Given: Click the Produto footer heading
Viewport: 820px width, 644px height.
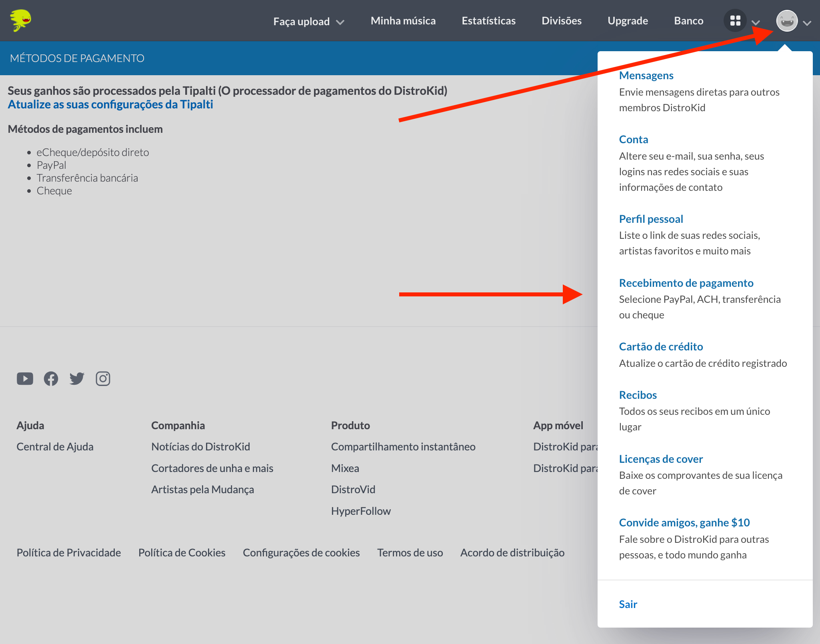Looking at the screenshot, I should tap(350, 425).
